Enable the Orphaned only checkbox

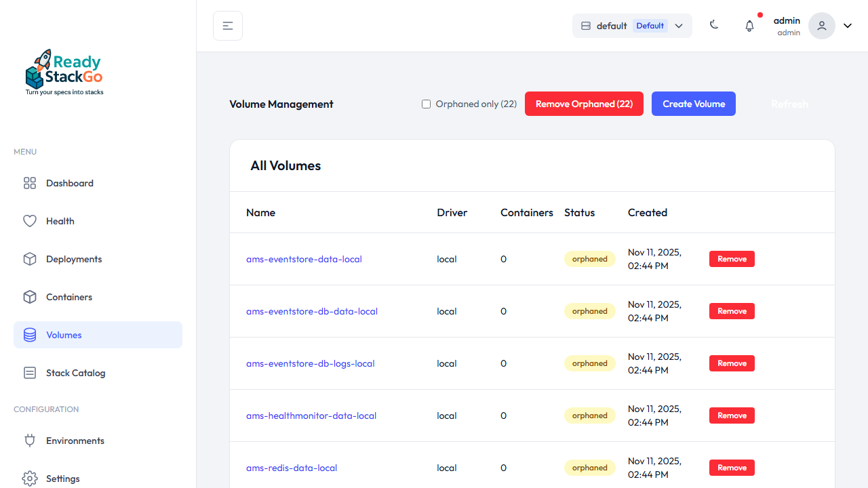(426, 104)
